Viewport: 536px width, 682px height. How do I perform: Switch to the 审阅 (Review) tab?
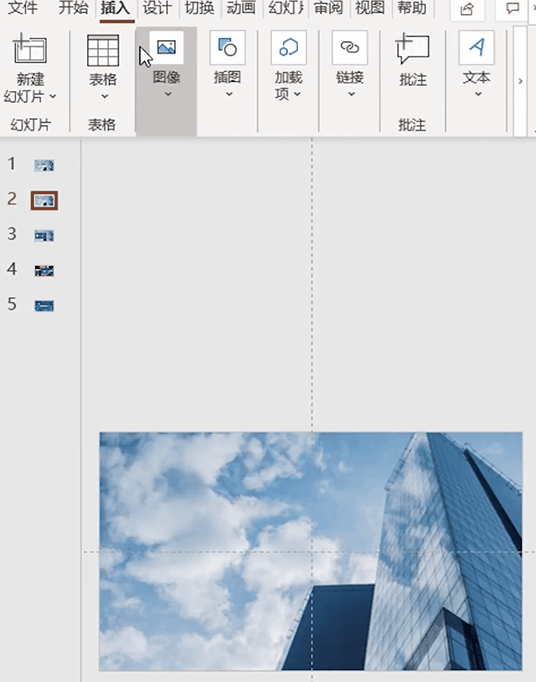328,8
